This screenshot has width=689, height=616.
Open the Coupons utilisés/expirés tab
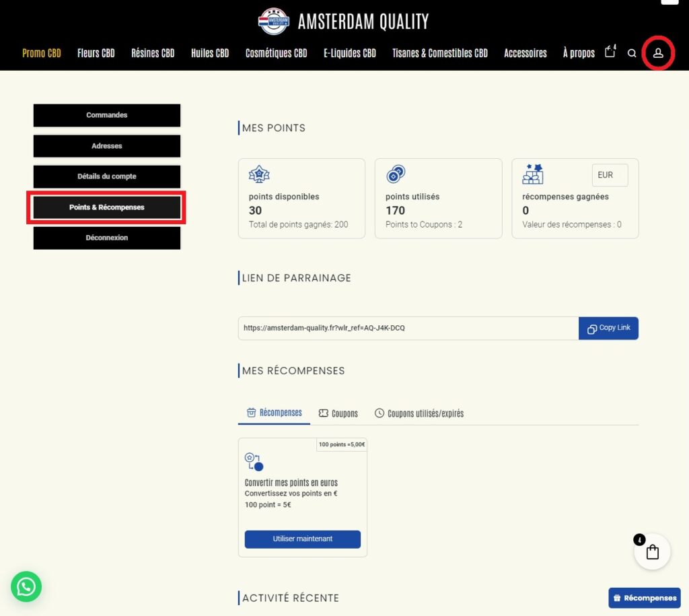[419, 413]
